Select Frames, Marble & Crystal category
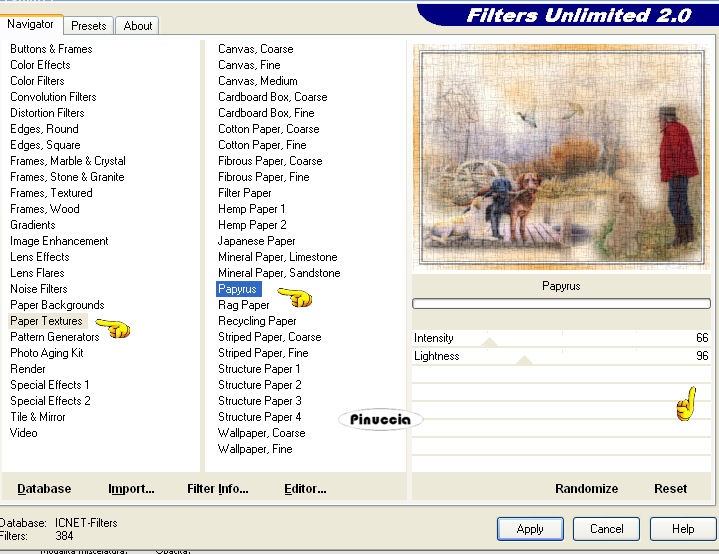This screenshot has height=554, width=719. click(x=68, y=161)
